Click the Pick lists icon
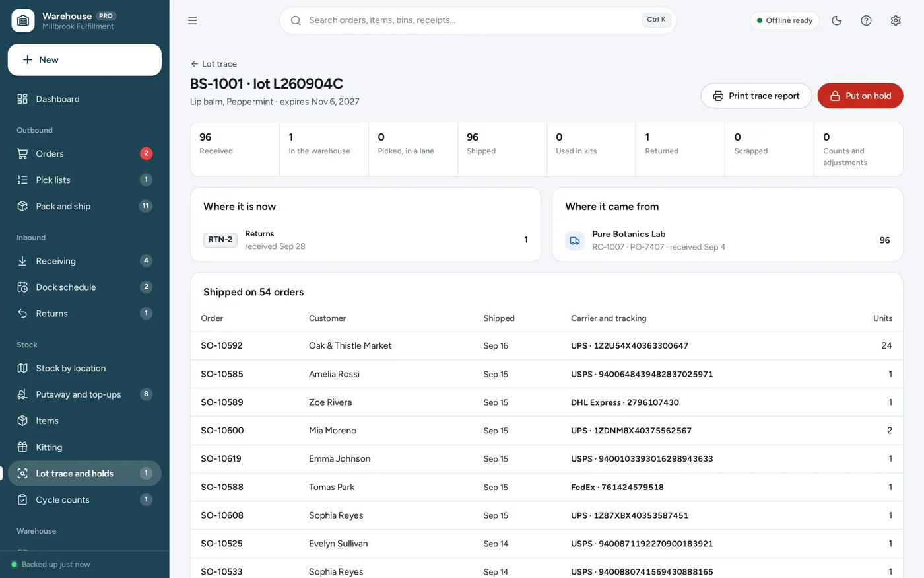The image size is (924, 578). 22,180
